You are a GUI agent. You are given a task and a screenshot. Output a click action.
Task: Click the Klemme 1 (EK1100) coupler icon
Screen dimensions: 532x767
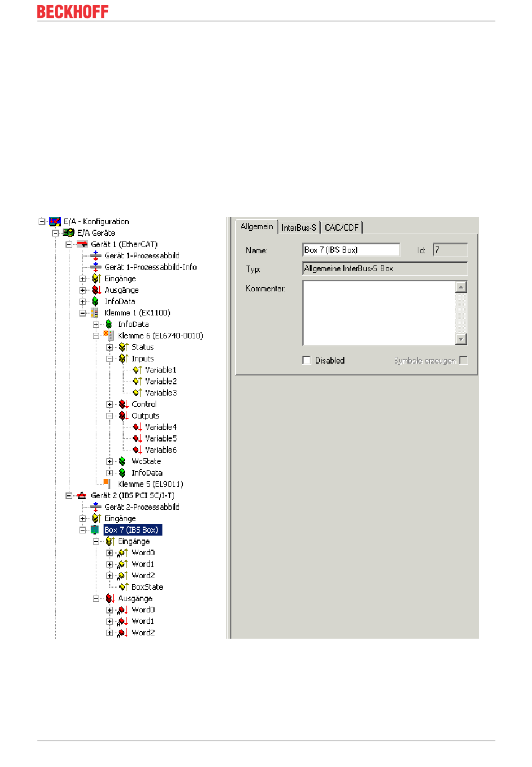pyautogui.click(x=95, y=313)
